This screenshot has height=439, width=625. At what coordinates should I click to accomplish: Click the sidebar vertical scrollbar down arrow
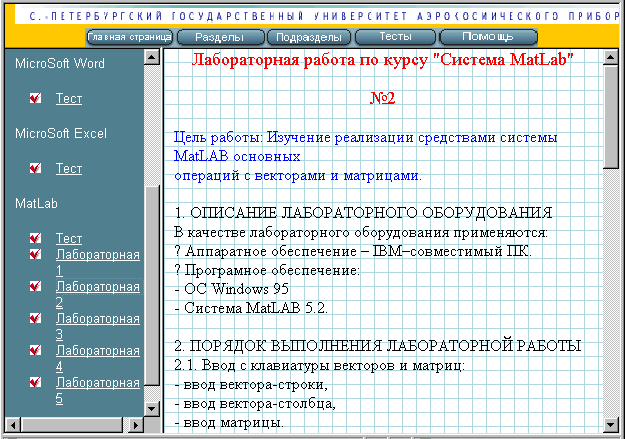click(x=151, y=408)
